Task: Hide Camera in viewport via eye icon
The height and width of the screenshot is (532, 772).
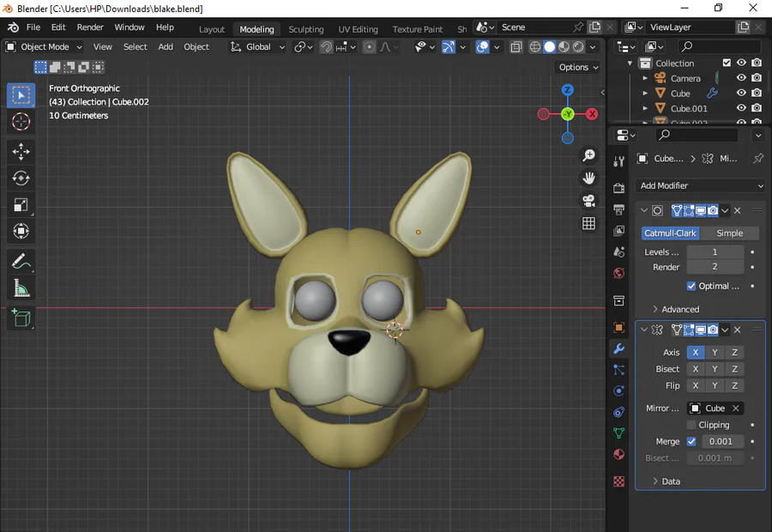Action: pos(741,78)
